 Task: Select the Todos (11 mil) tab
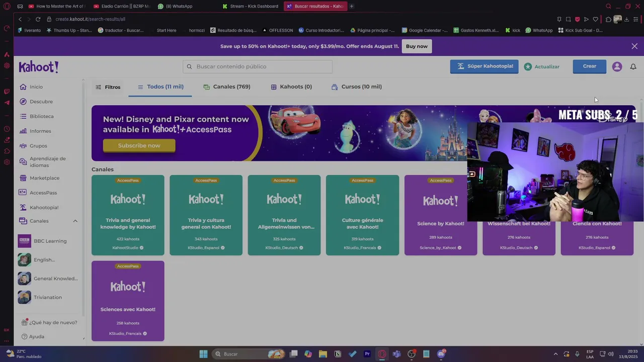(x=160, y=87)
